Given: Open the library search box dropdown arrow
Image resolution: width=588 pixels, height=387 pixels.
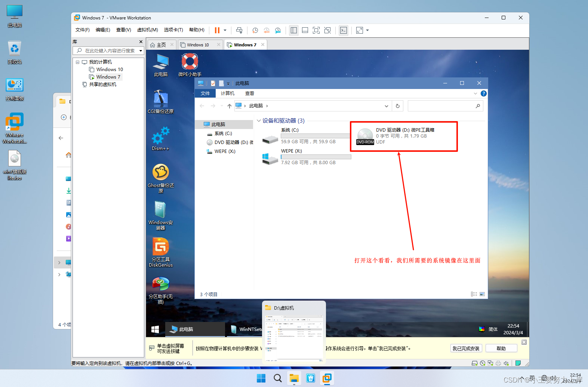Looking at the screenshot, I should [141, 51].
